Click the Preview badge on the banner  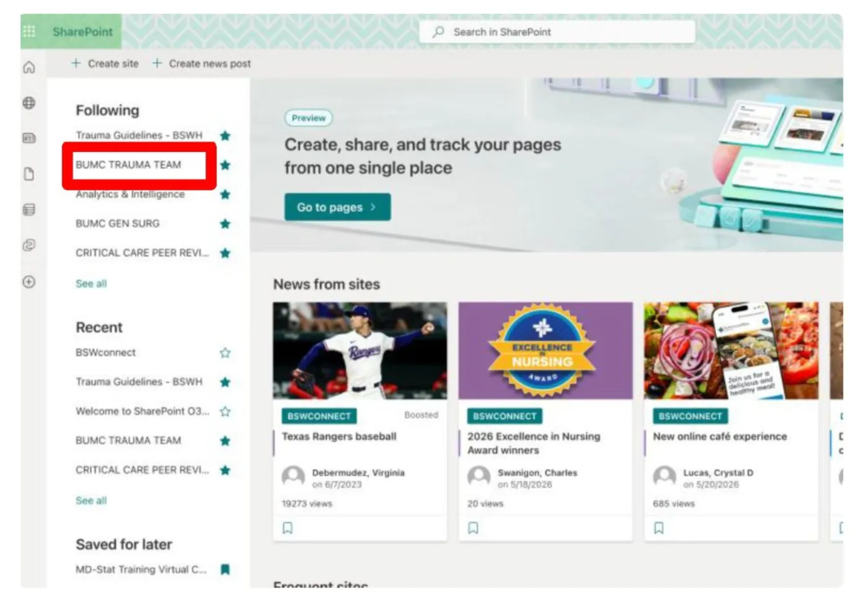click(309, 118)
